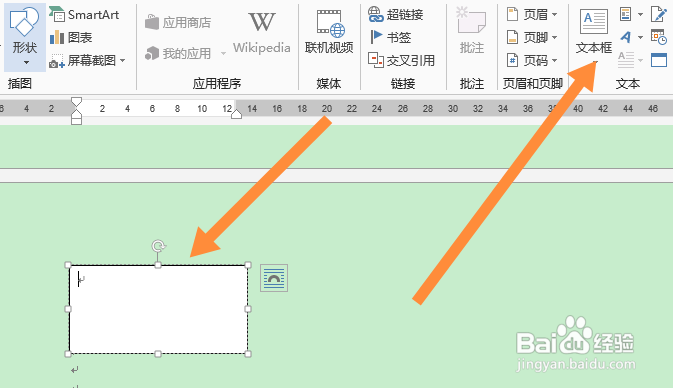Open the 页脚 footer menu
673x388 pixels.
pos(532,38)
